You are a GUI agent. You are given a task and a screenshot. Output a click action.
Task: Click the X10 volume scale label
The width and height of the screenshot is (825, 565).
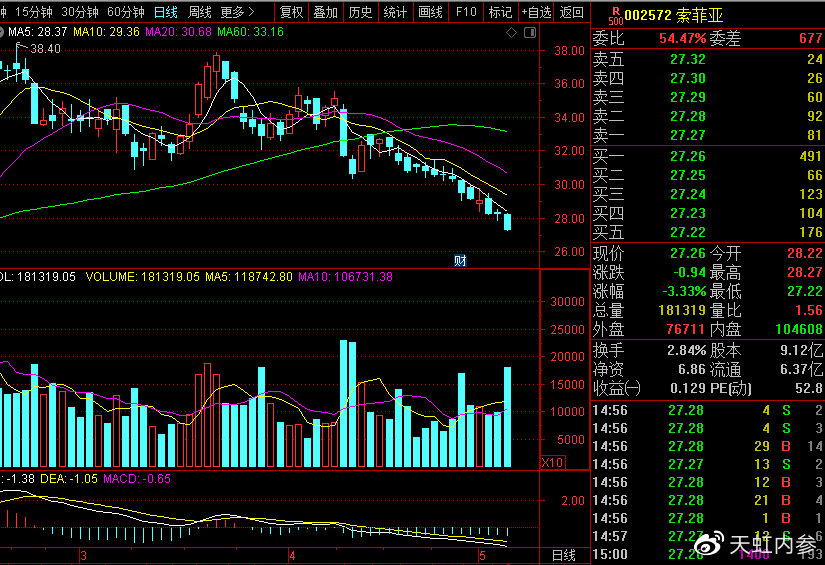(551, 462)
